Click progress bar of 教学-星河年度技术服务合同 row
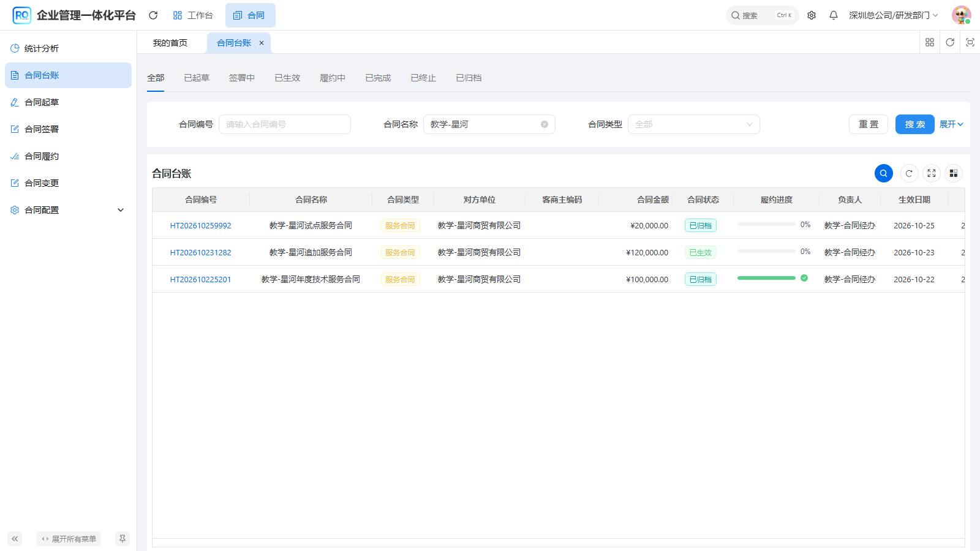 (x=766, y=278)
